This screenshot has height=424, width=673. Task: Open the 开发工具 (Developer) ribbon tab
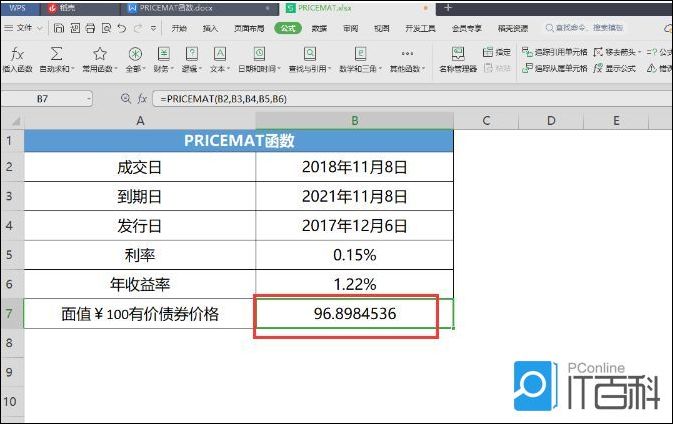tap(420, 28)
